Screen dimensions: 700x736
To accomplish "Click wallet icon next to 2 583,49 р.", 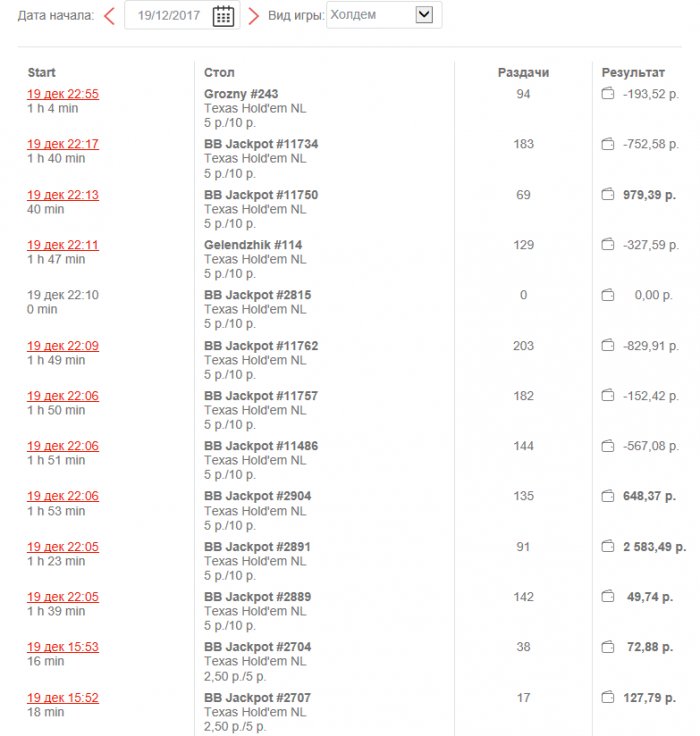I will coord(606,547).
